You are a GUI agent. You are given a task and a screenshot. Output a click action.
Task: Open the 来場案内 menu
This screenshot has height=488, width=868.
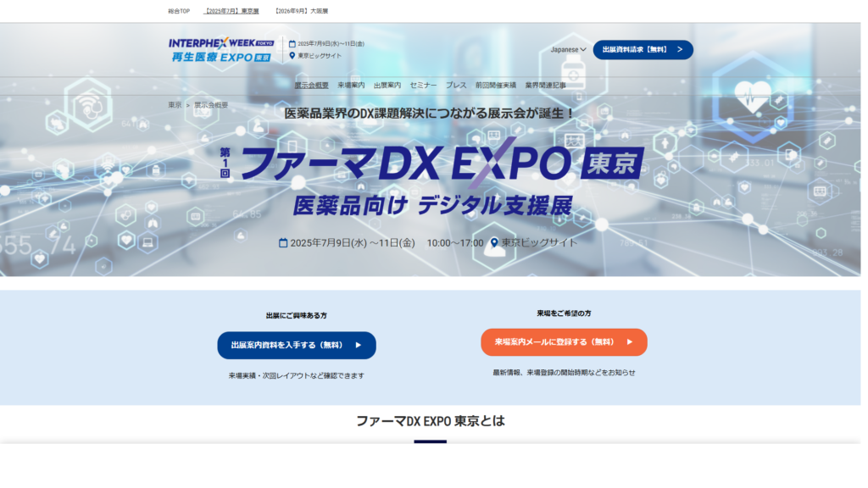[x=351, y=86]
